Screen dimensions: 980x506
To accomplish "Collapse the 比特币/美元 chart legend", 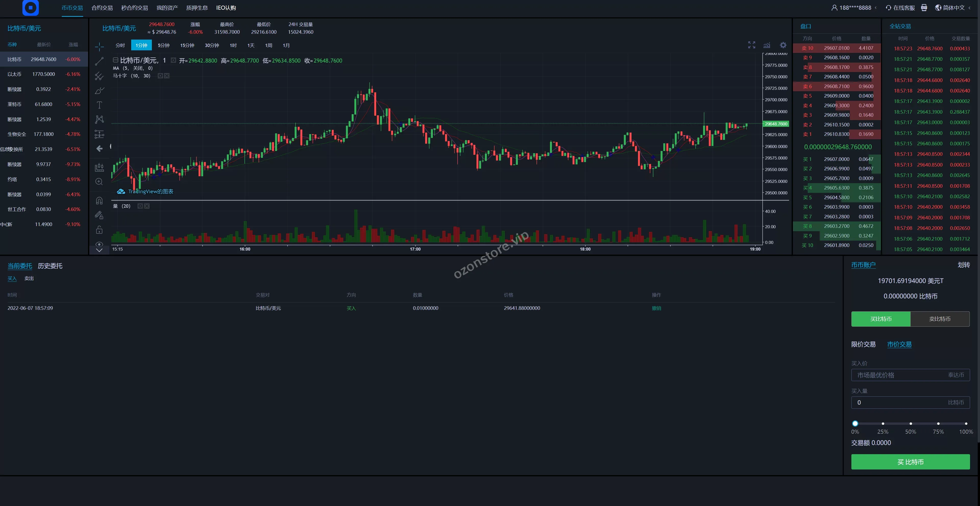I will tap(115, 60).
